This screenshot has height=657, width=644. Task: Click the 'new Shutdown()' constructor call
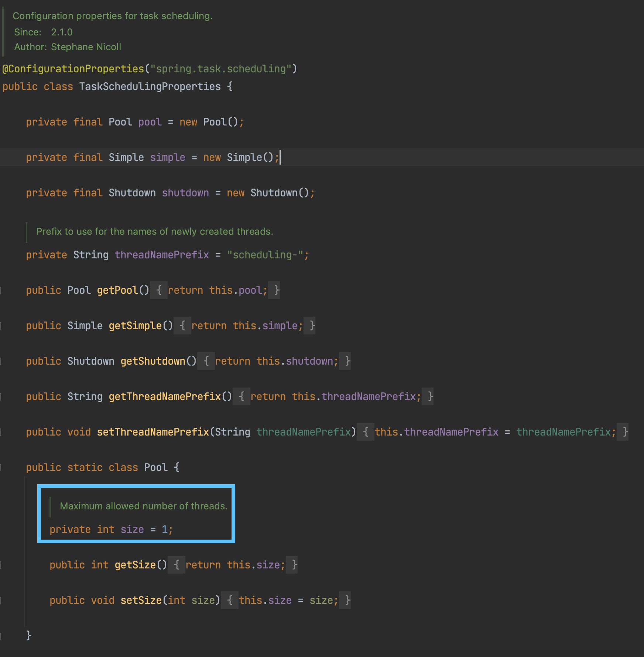[268, 193]
